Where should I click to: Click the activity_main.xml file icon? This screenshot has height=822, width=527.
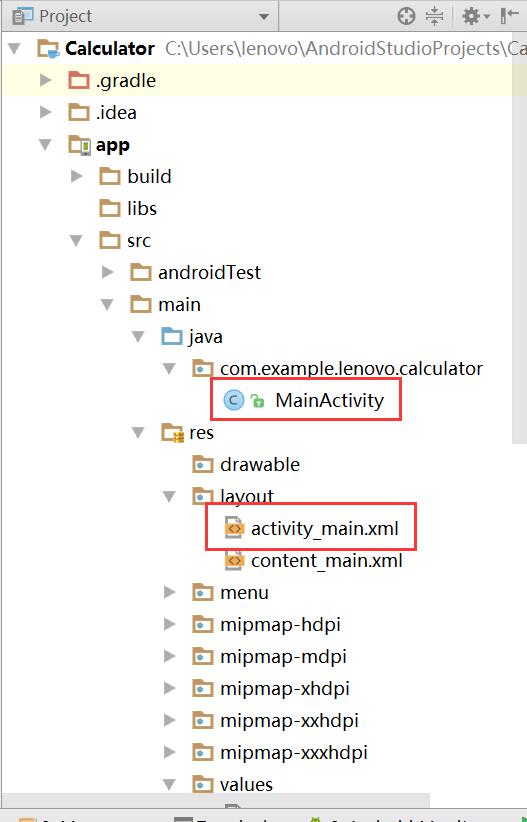(234, 528)
